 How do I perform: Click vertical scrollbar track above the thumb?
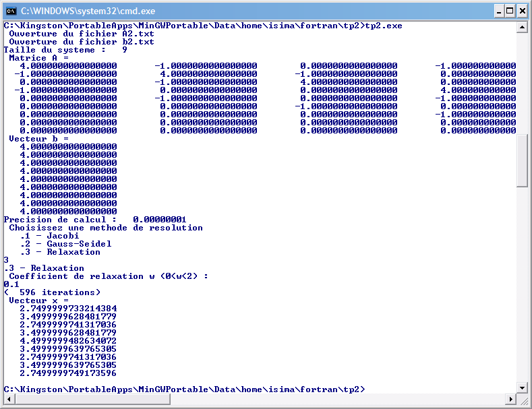pos(522,81)
